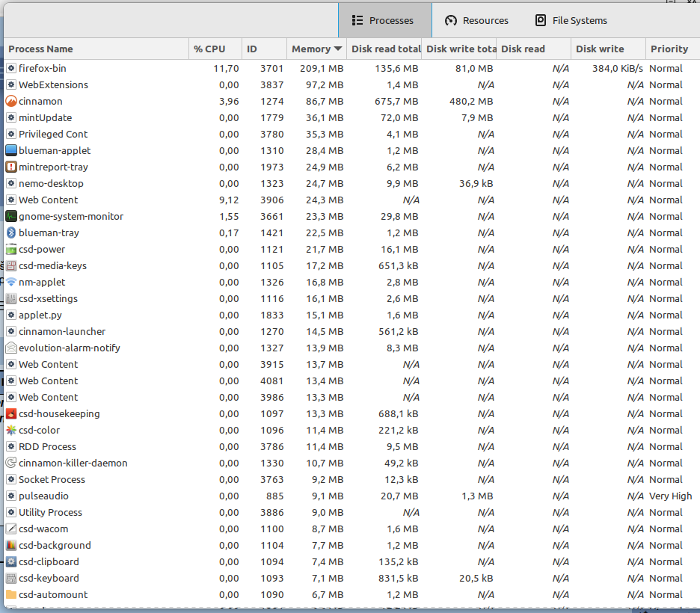Sort by the % CPU column header
This screenshot has height=613, width=700.
[x=209, y=49]
